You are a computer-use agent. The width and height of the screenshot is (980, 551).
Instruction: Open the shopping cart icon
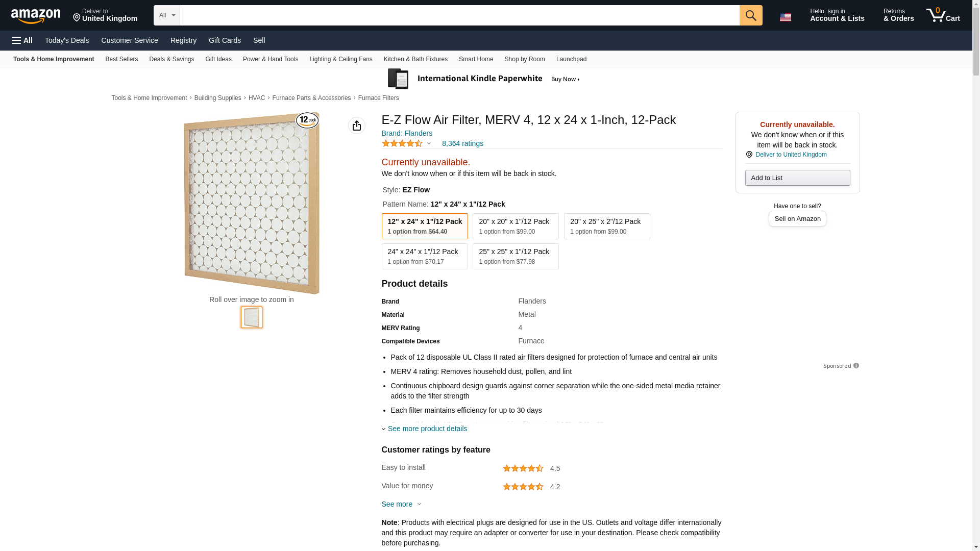pyautogui.click(x=943, y=15)
